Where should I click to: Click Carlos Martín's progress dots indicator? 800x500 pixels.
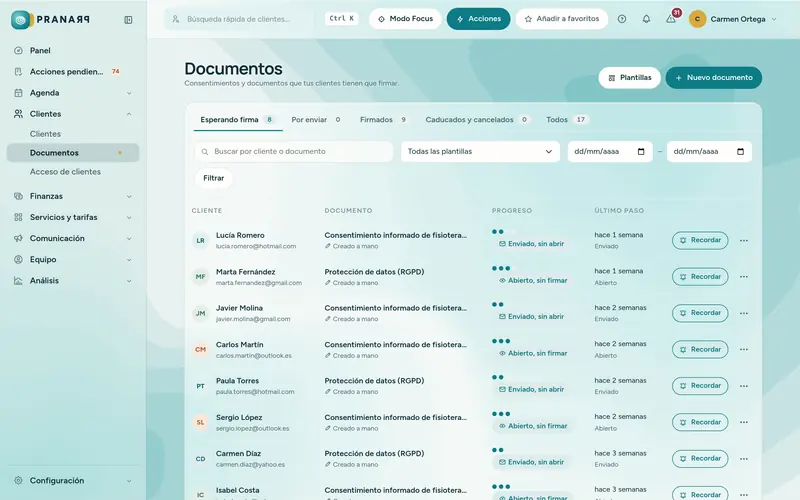coord(501,341)
